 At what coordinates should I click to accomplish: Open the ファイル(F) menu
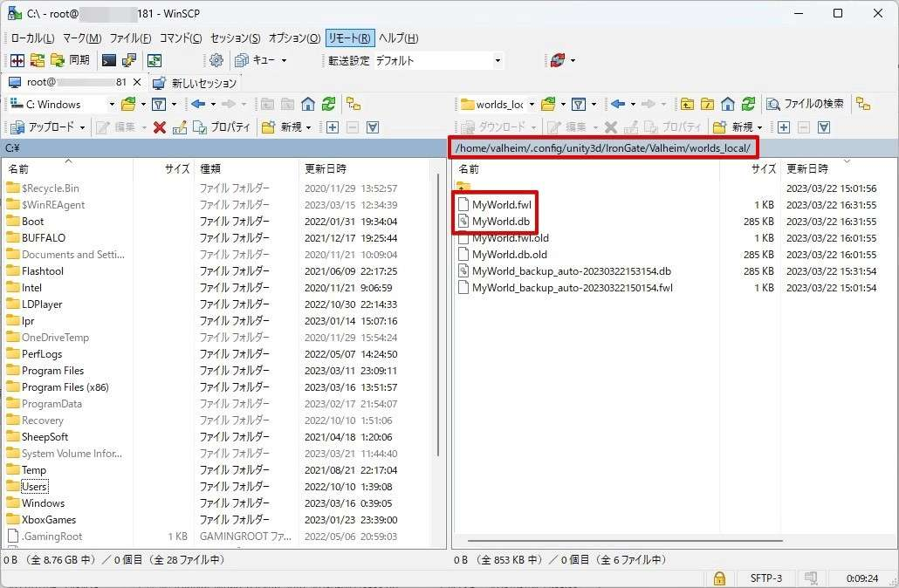130,38
